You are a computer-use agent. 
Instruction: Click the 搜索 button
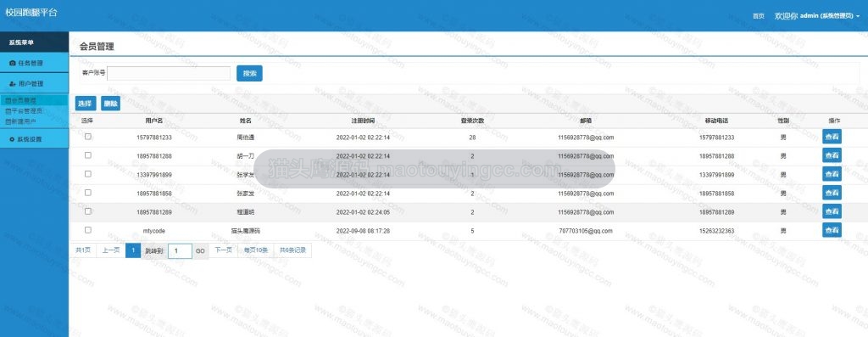tap(249, 73)
